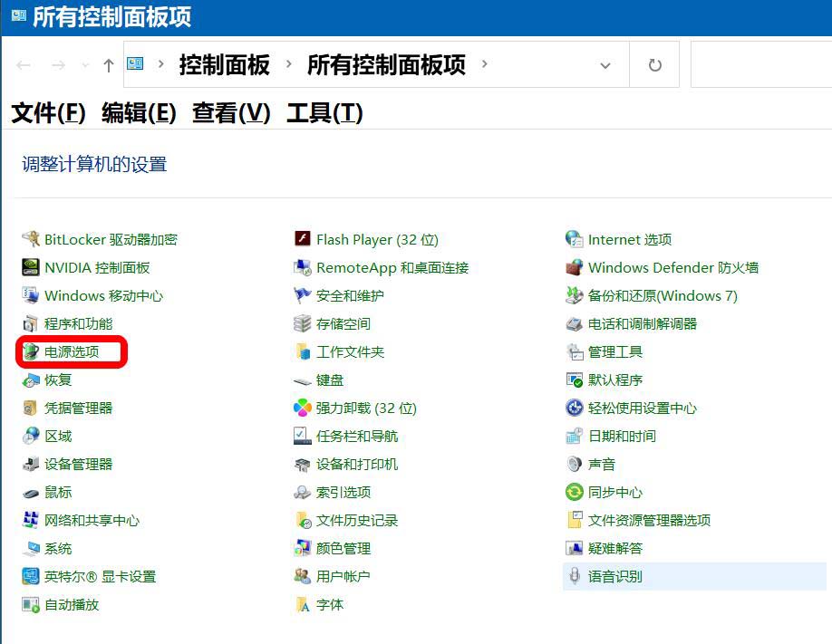
Task: Open 设备和打印机 printer icon
Action: [x=303, y=465]
